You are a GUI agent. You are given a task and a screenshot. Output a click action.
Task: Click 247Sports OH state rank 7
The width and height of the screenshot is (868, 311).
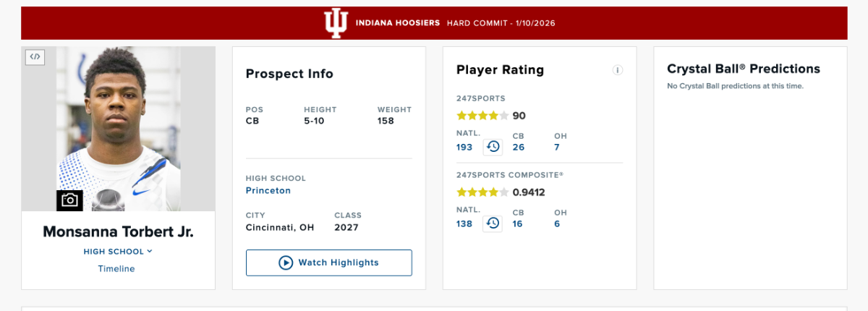pyautogui.click(x=557, y=148)
